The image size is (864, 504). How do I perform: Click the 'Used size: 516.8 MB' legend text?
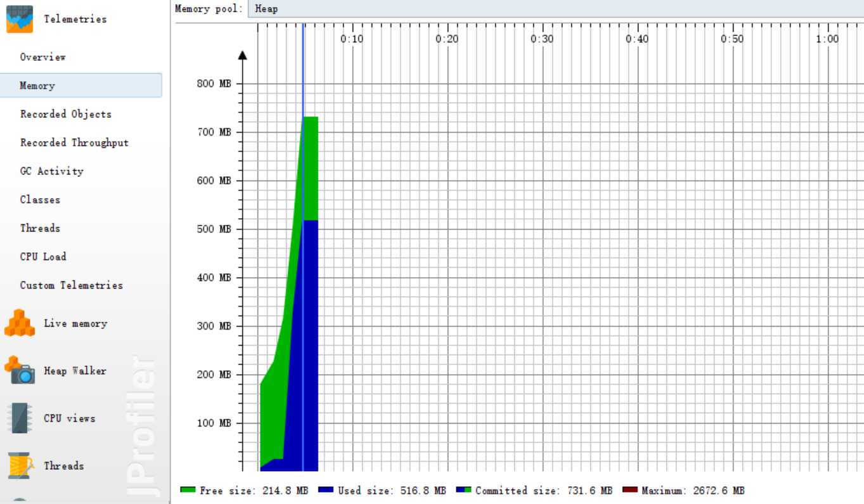coord(392,491)
